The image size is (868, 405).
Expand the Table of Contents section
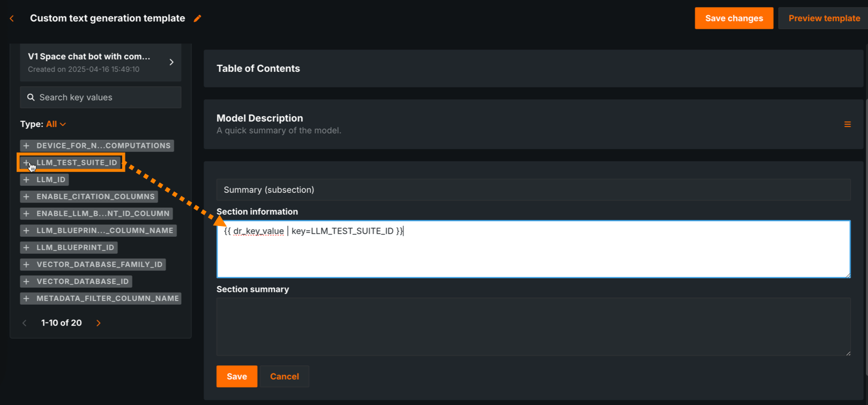coord(258,69)
